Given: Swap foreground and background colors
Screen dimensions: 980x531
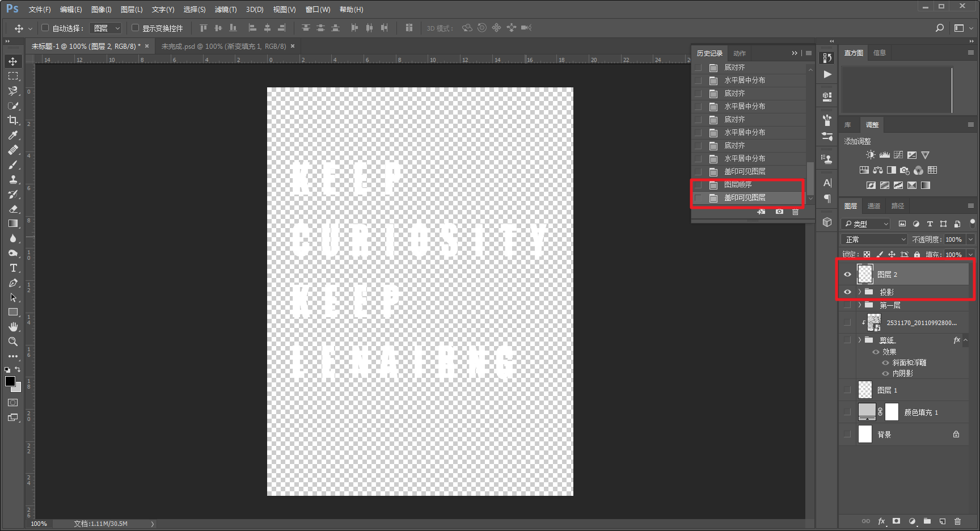Looking at the screenshot, I should point(18,369).
